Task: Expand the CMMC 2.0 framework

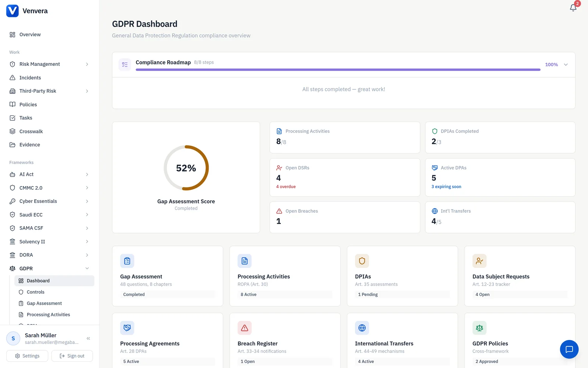Action: click(x=87, y=188)
